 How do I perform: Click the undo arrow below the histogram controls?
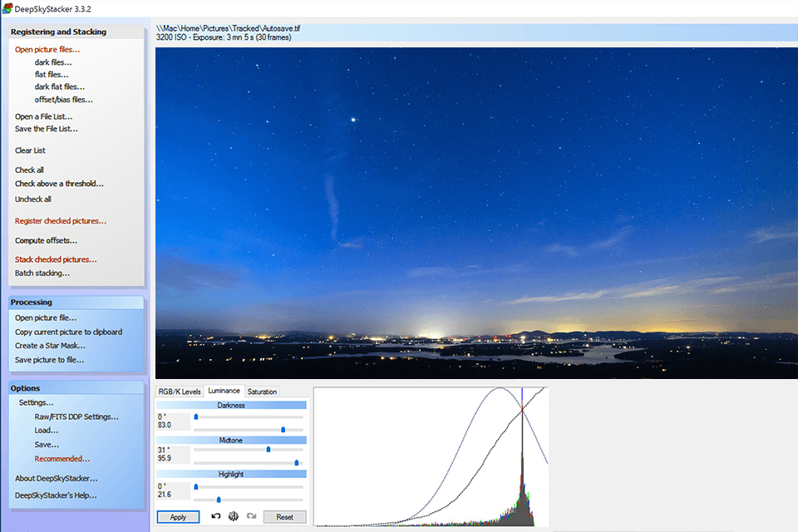click(x=216, y=516)
